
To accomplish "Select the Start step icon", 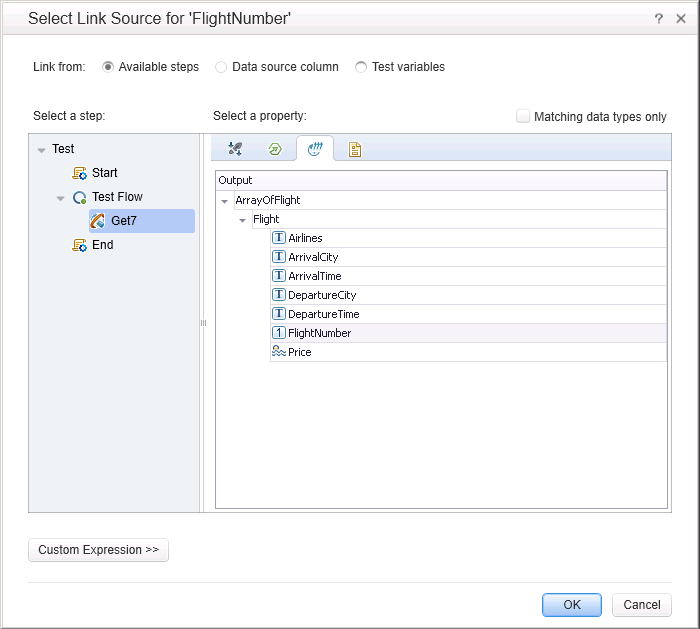I will [79, 173].
